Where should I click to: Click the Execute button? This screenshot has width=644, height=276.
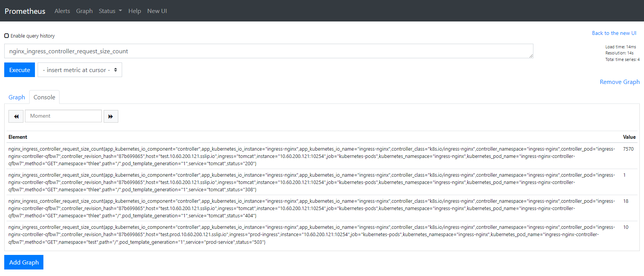(x=20, y=70)
